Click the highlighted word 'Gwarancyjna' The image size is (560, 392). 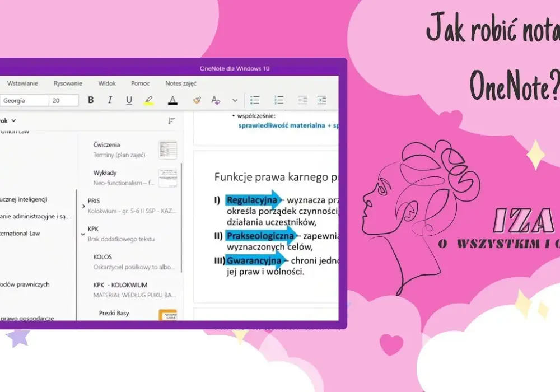[x=254, y=260]
